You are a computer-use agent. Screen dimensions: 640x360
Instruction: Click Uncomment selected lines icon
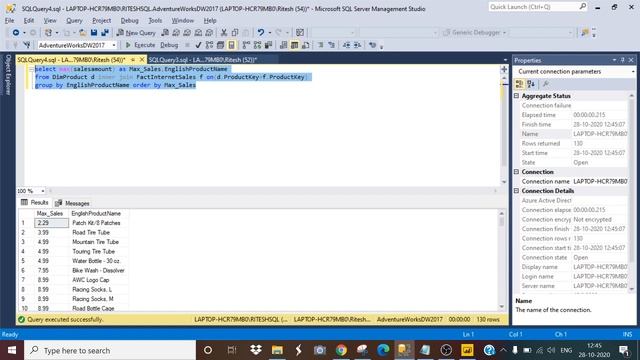click(x=331, y=45)
